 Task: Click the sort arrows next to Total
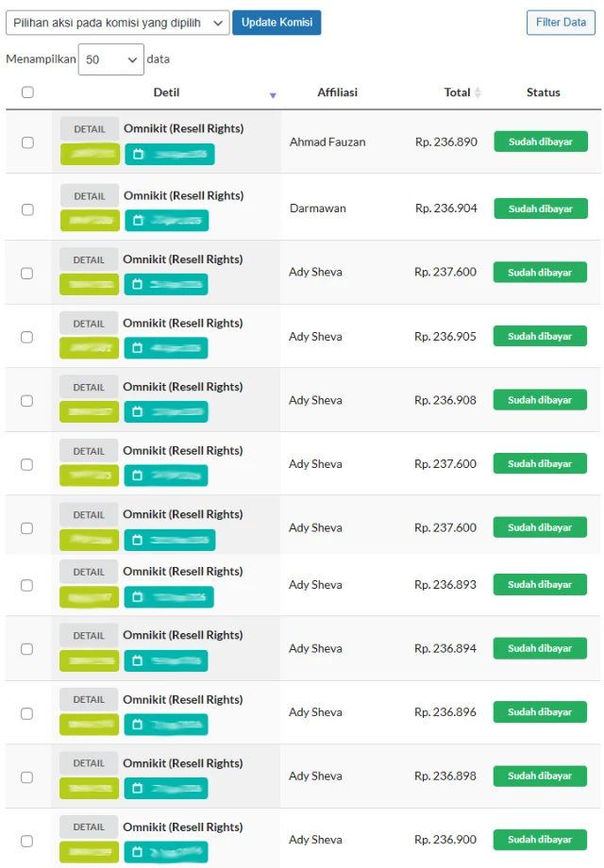coord(478,92)
